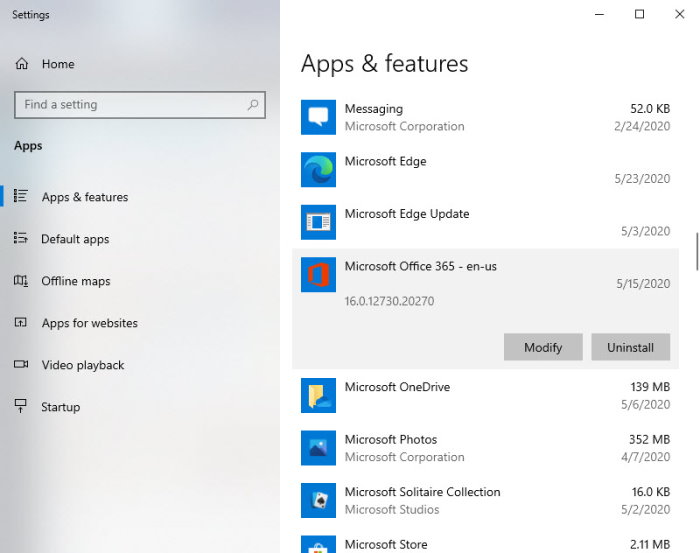Click the 52.0 KB Messaging size
The image size is (700, 553).
(x=650, y=109)
